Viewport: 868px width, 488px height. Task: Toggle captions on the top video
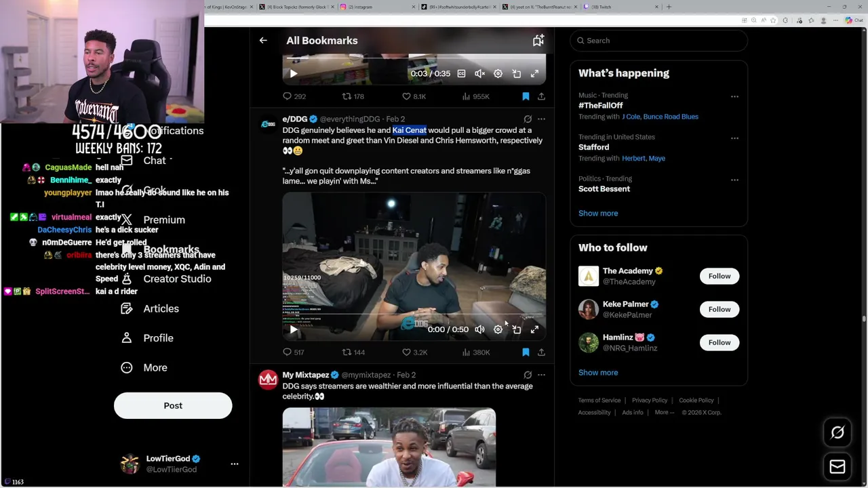pyautogui.click(x=461, y=73)
